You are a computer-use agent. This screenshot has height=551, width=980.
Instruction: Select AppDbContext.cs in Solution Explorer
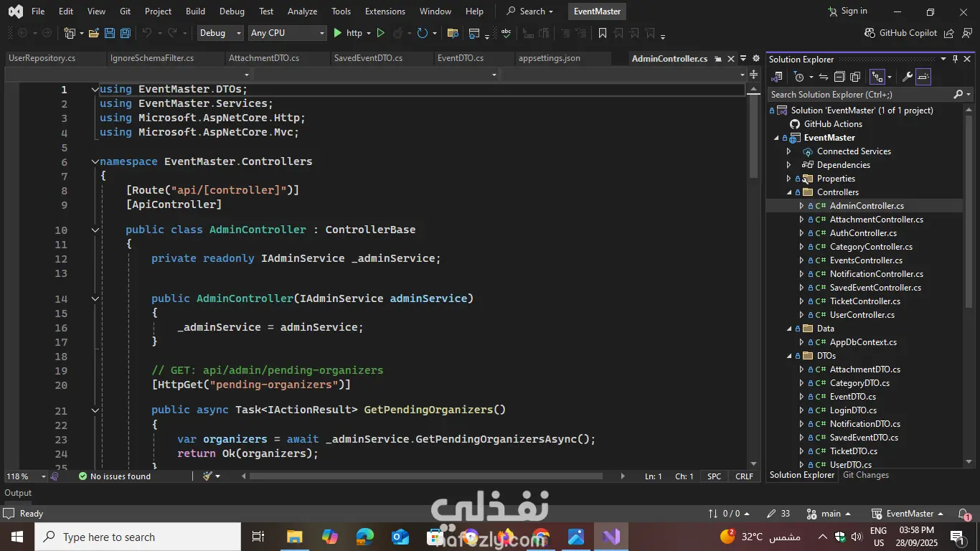[x=863, y=342]
